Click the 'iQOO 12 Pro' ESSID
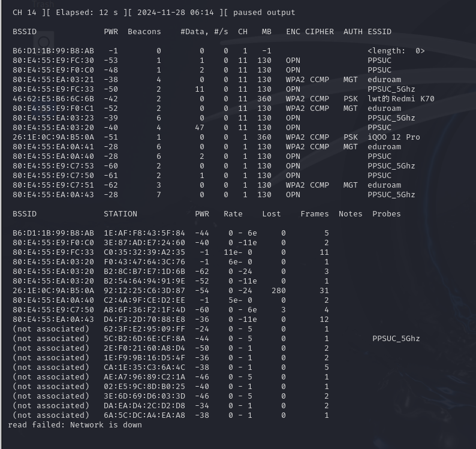Viewport: 476px width, 449px height. pos(394,137)
